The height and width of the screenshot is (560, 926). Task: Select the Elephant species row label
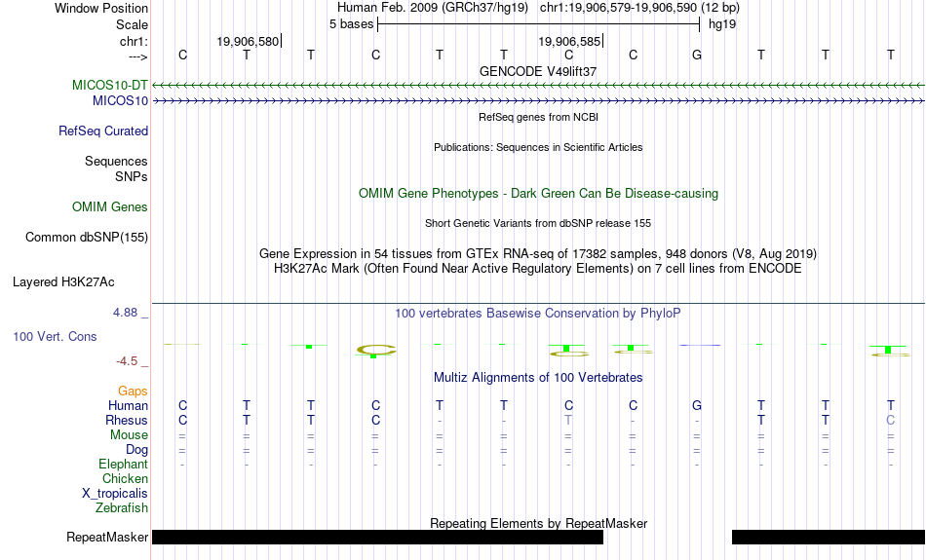pyautogui.click(x=124, y=465)
